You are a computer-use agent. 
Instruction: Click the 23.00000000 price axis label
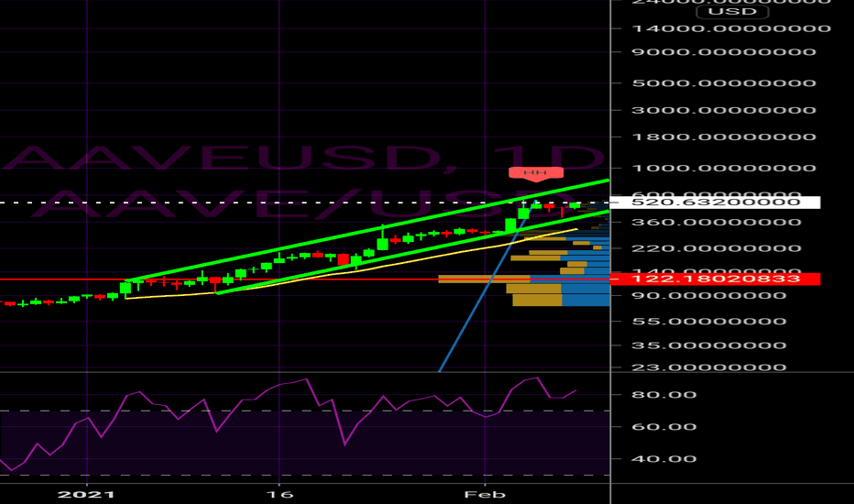tap(708, 367)
